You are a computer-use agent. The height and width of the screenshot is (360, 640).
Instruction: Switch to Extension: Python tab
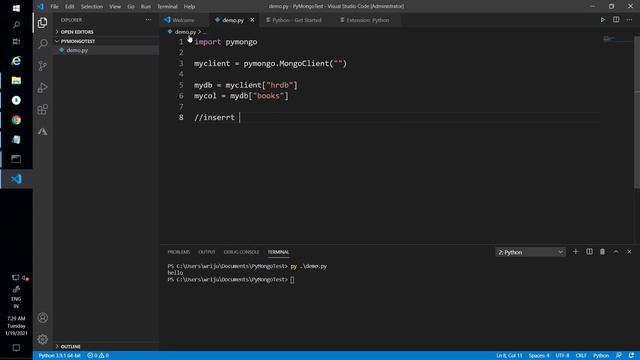(367, 20)
